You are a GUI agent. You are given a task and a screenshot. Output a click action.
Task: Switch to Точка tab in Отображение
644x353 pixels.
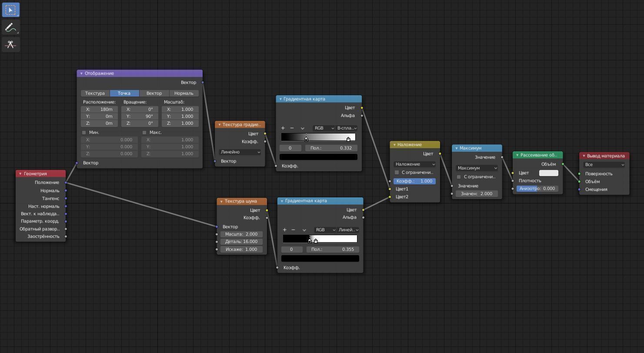(124, 93)
